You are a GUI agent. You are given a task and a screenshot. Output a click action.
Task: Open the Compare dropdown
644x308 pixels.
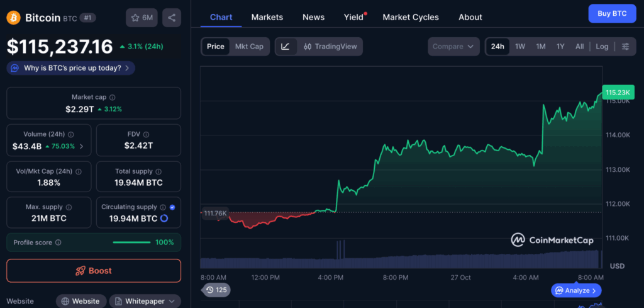click(x=453, y=47)
